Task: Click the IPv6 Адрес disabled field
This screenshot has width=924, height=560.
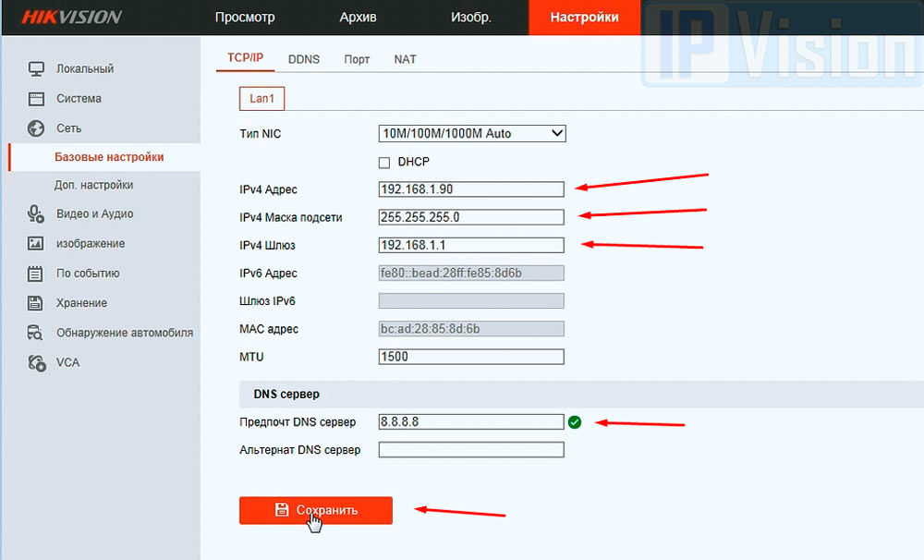Action: point(471,273)
